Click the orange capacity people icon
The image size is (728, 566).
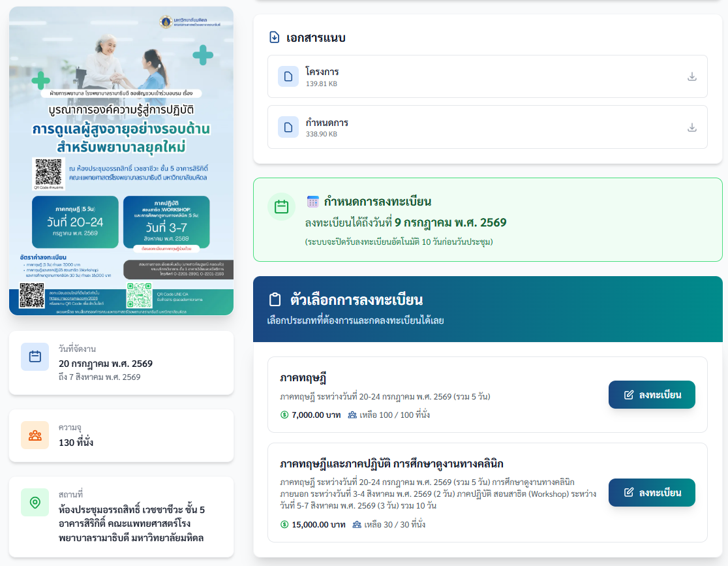coord(35,435)
